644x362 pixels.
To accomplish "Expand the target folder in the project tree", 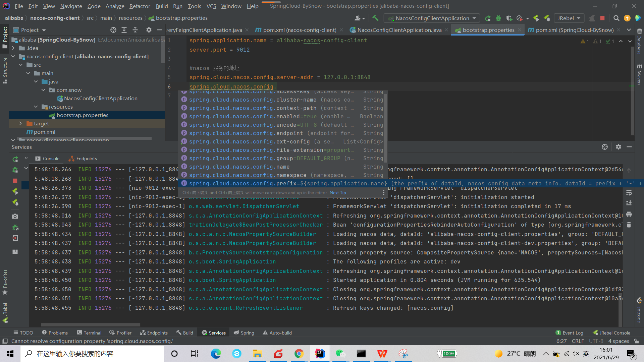I will [x=20, y=123].
